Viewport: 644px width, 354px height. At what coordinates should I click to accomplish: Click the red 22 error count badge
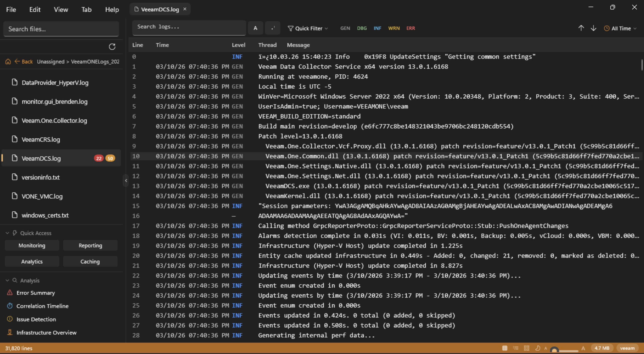click(x=99, y=158)
